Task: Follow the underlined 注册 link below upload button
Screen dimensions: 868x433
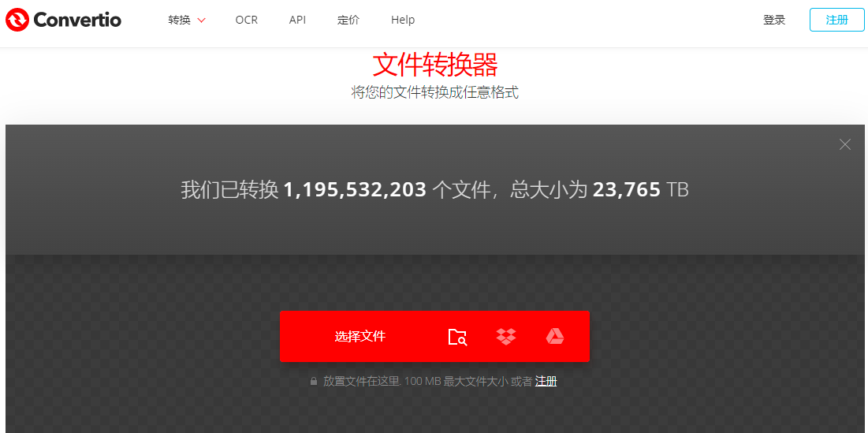Action: 546,382
